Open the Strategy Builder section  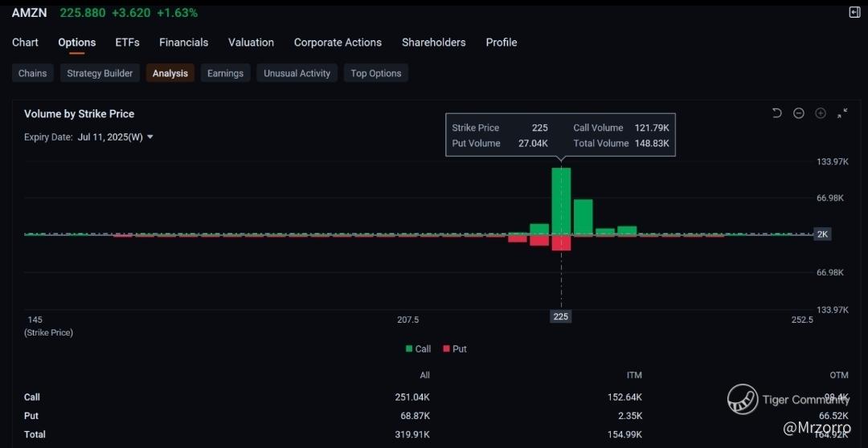[x=100, y=73]
